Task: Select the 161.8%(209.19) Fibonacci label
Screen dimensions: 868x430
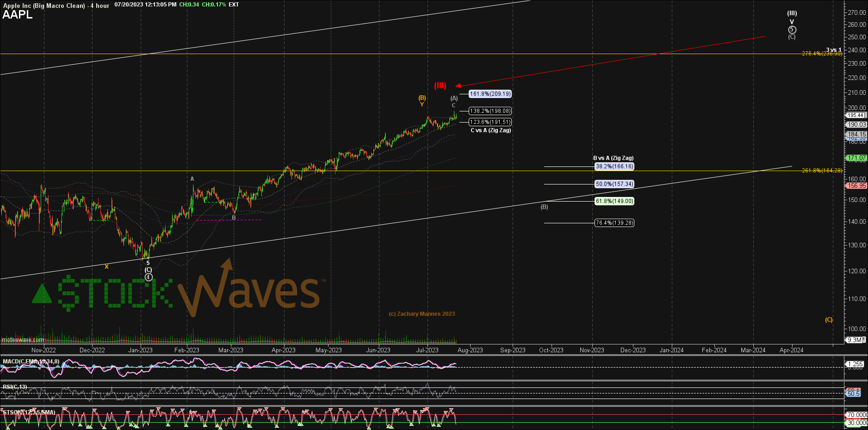Action: coord(490,94)
